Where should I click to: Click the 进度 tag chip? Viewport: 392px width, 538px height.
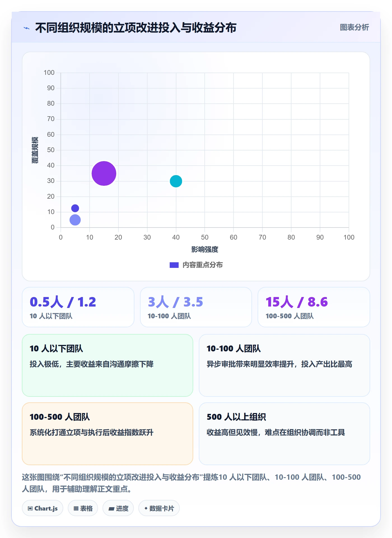click(118, 508)
